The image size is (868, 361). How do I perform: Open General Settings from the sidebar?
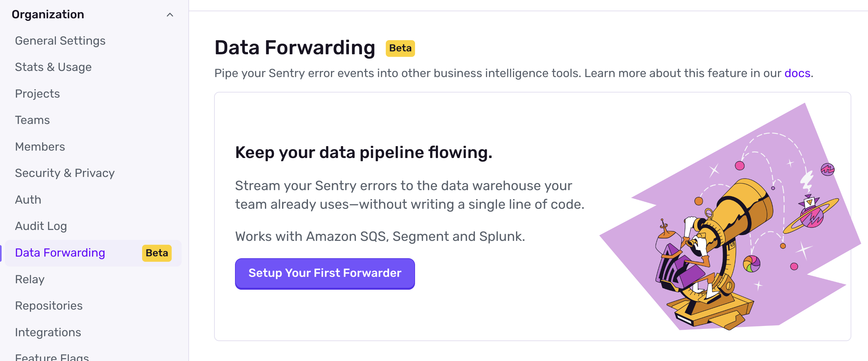(x=60, y=40)
